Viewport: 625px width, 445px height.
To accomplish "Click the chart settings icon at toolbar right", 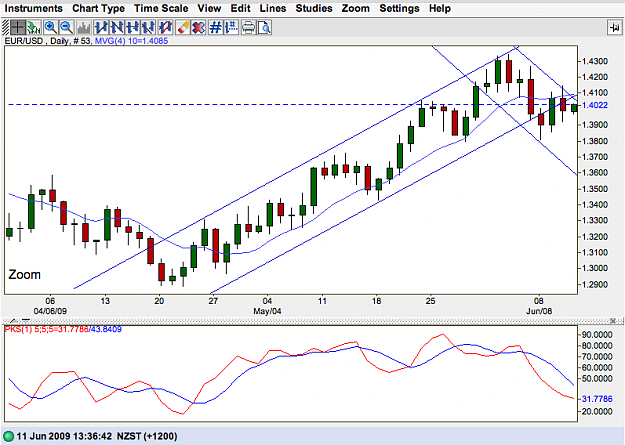I will tap(614, 28).
